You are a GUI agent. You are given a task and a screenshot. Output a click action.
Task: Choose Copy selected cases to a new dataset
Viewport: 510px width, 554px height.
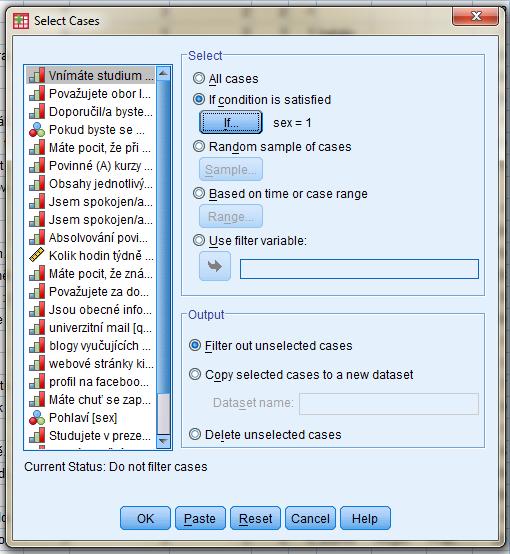pos(195,374)
